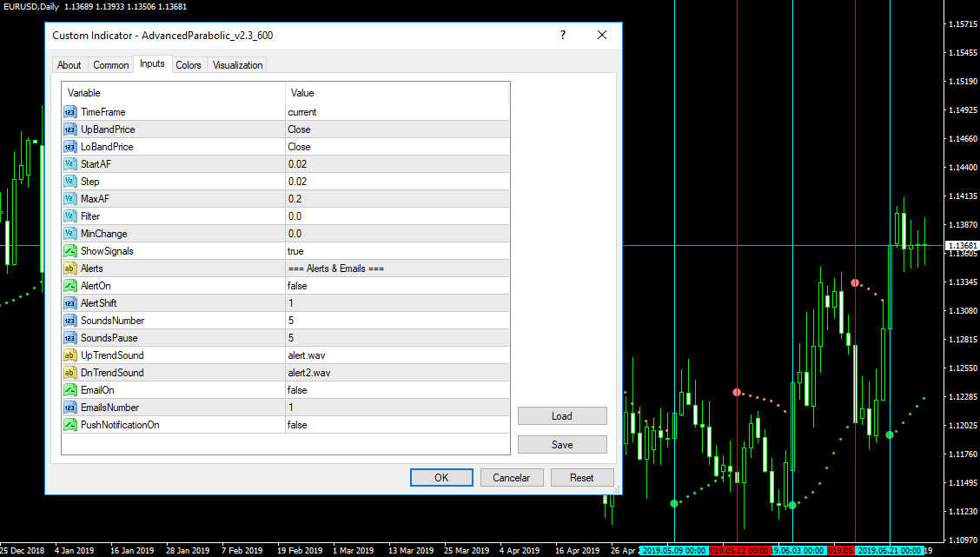Click the string icon beside DnTrendSound
Viewport: 980px width, 557px height.
[70, 373]
